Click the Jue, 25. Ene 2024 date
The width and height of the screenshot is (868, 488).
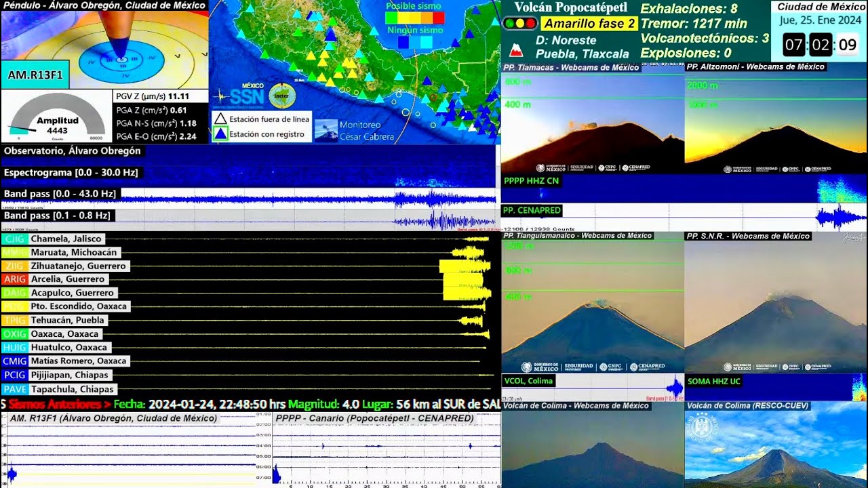821,20
